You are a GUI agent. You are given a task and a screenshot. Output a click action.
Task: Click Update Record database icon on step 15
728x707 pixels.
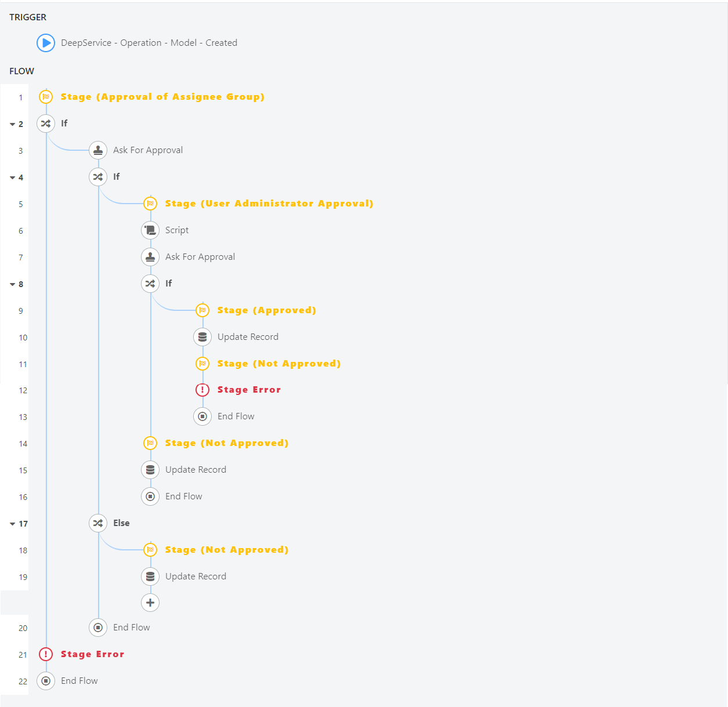150,470
